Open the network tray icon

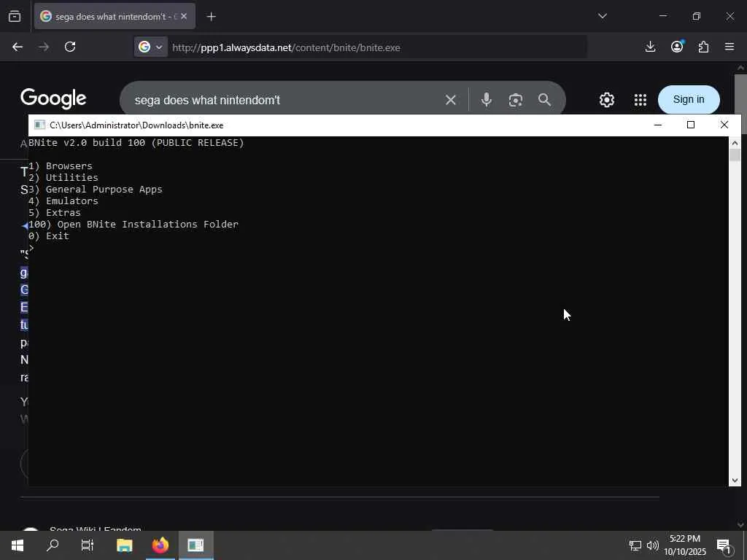(635, 545)
